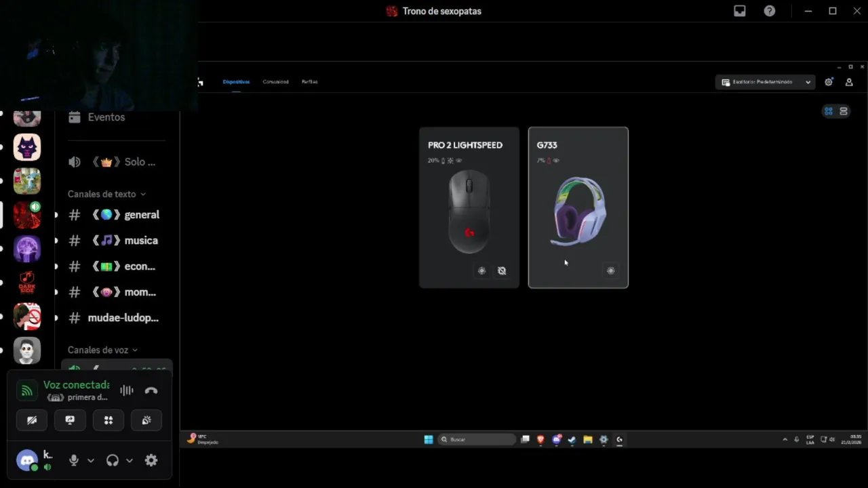Expand microphone input options arrow

(x=91, y=460)
